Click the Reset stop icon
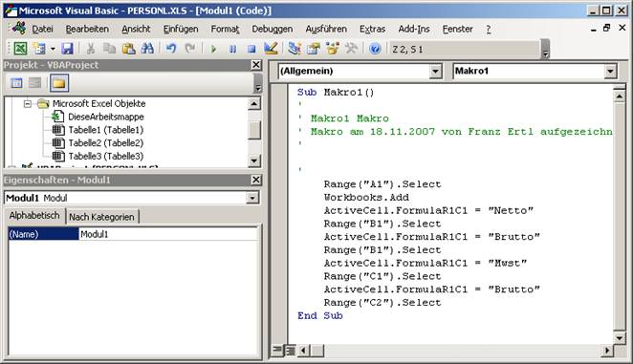The image size is (633, 364). pyautogui.click(x=251, y=49)
